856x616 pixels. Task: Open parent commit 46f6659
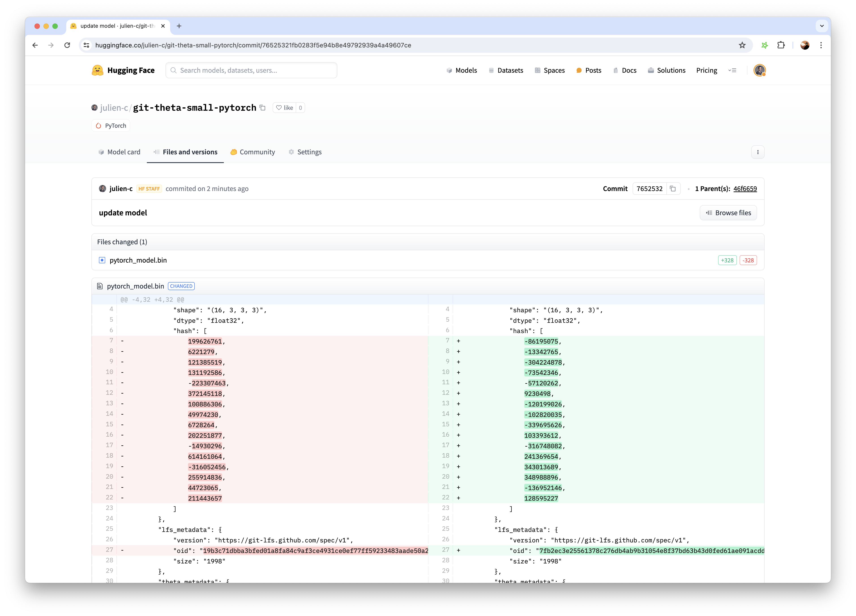tap(745, 189)
